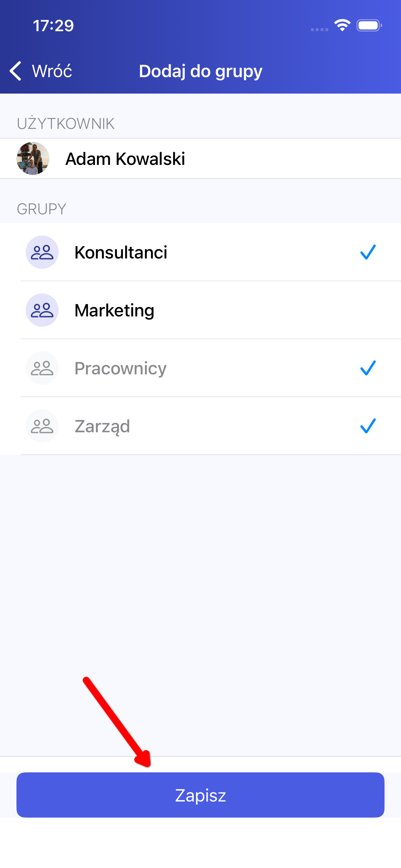Viewport: 401px width, 868px height.
Task: Tap the Adam Kowalski user name
Action: (x=125, y=159)
